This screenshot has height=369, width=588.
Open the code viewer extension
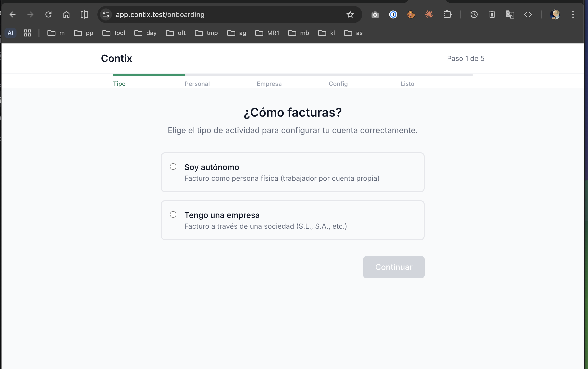(x=528, y=14)
